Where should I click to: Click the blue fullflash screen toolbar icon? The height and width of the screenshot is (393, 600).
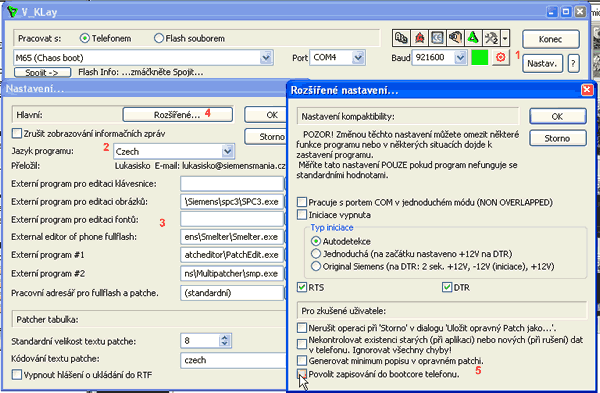[x=437, y=38]
